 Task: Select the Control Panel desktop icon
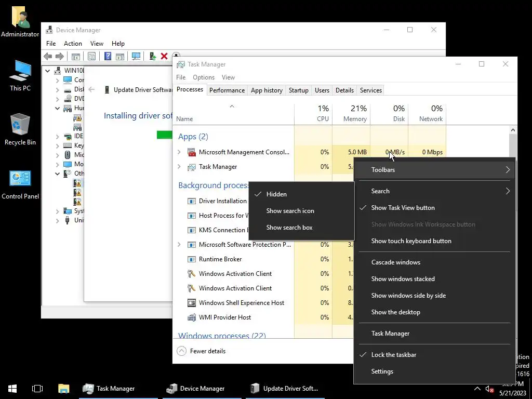pos(20,184)
